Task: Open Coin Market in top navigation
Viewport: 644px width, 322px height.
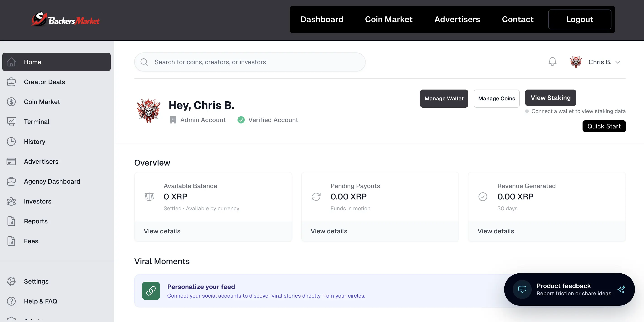Action: (388, 19)
